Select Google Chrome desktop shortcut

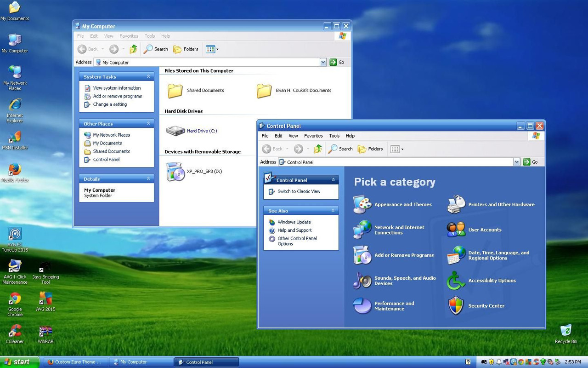pyautogui.click(x=15, y=305)
